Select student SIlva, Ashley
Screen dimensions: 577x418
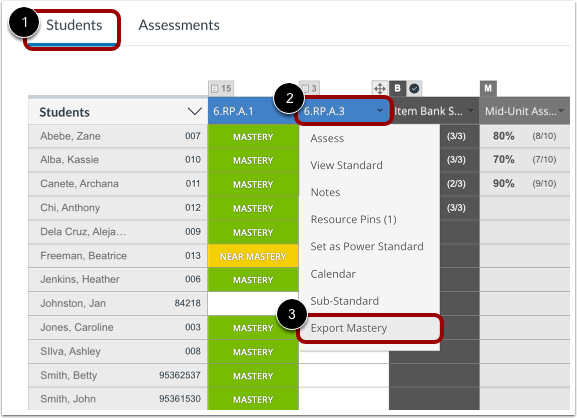tap(70, 351)
